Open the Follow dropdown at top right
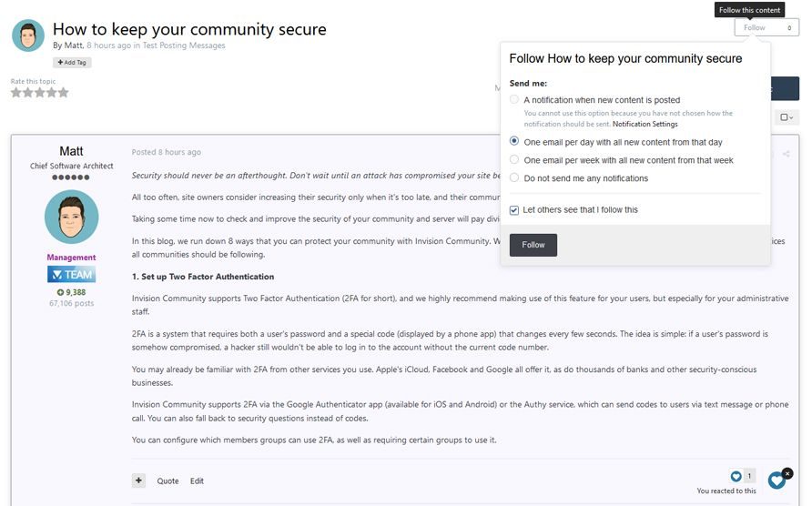This screenshot has height=506, width=812. click(x=766, y=27)
